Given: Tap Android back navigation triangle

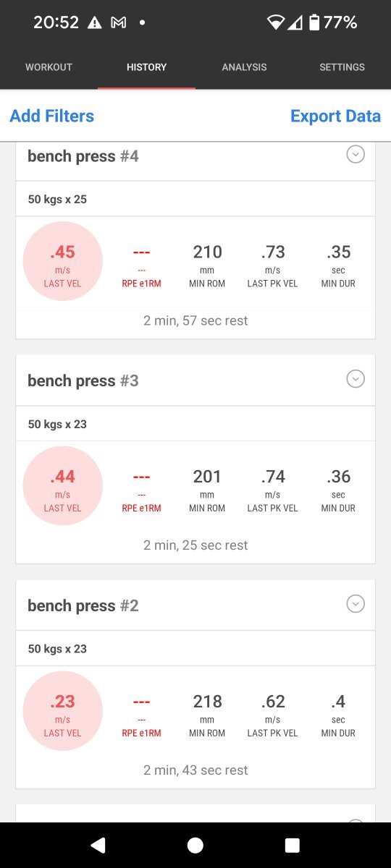Looking at the screenshot, I should 98,845.
